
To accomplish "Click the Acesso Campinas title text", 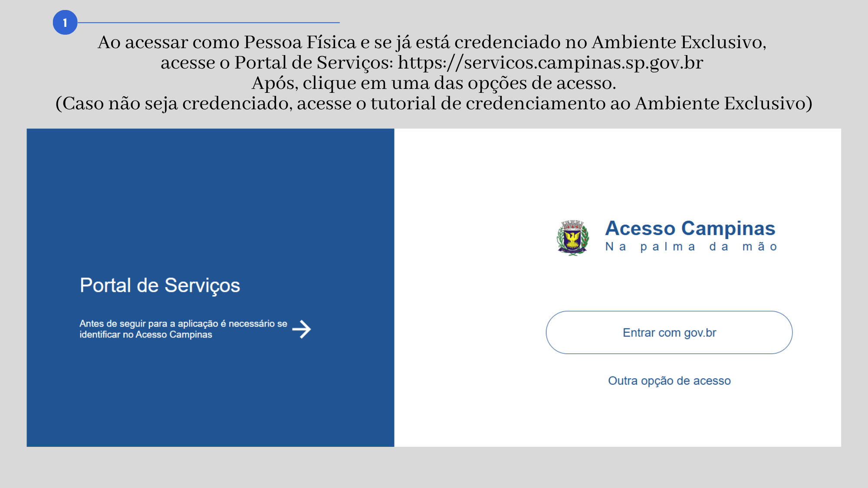I will point(690,228).
